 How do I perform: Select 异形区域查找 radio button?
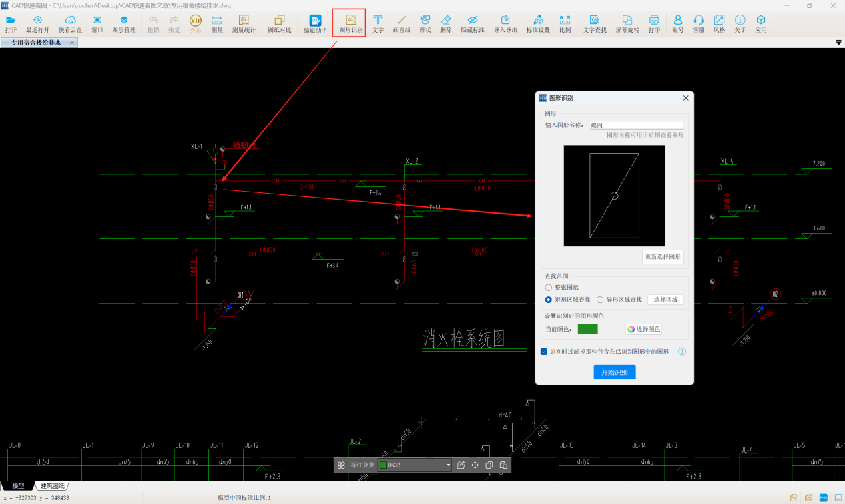click(600, 300)
